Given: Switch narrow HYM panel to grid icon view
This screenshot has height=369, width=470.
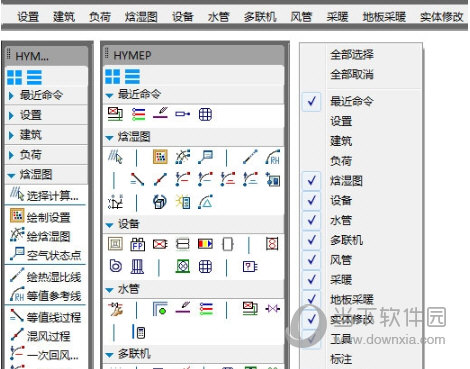Looking at the screenshot, I should (14, 77).
